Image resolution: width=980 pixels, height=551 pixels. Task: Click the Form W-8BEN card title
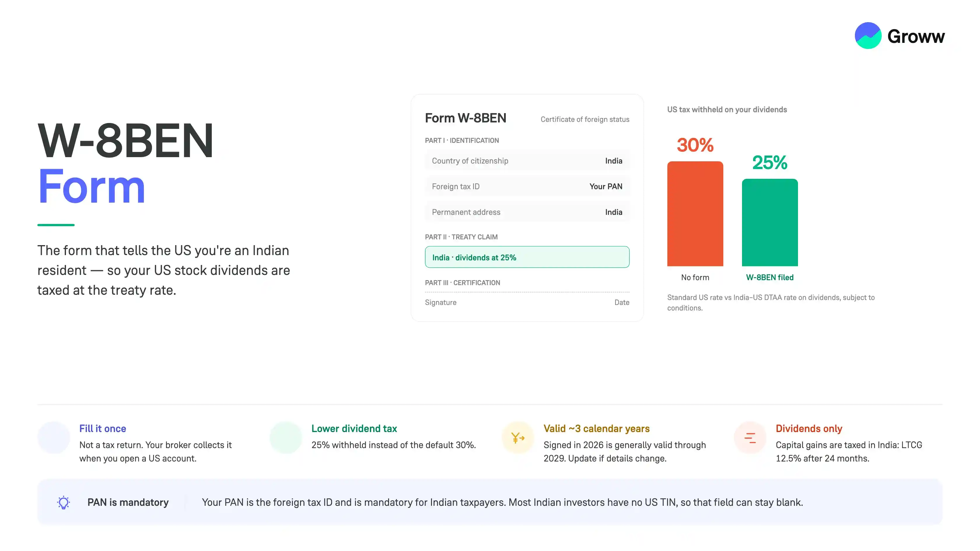click(x=465, y=118)
